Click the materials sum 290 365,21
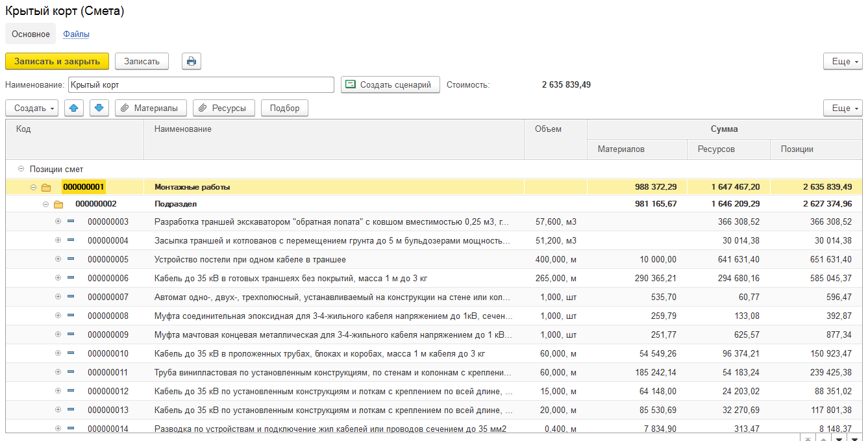The width and height of the screenshot is (868, 441). coord(638,279)
